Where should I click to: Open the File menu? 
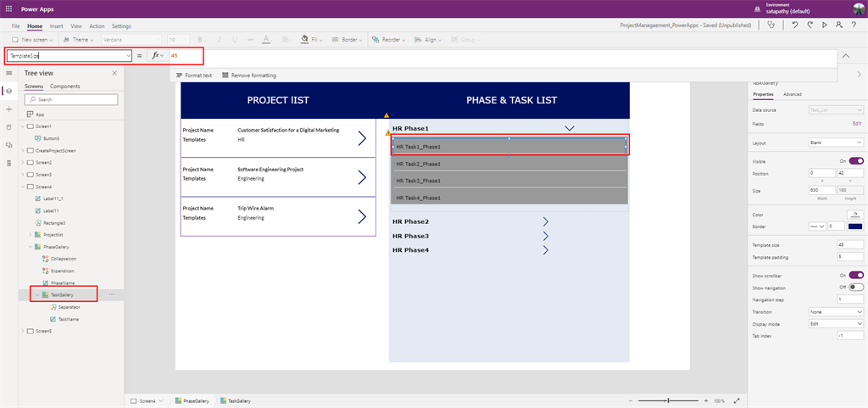[x=15, y=26]
